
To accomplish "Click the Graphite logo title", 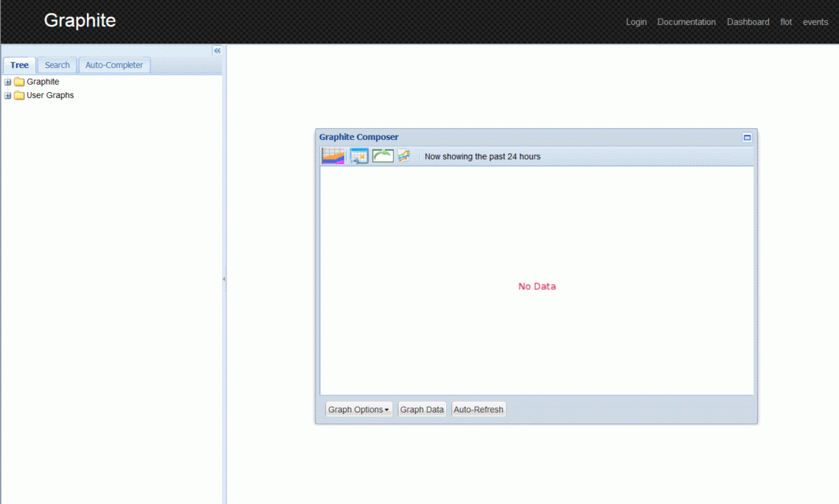I will pos(80,21).
